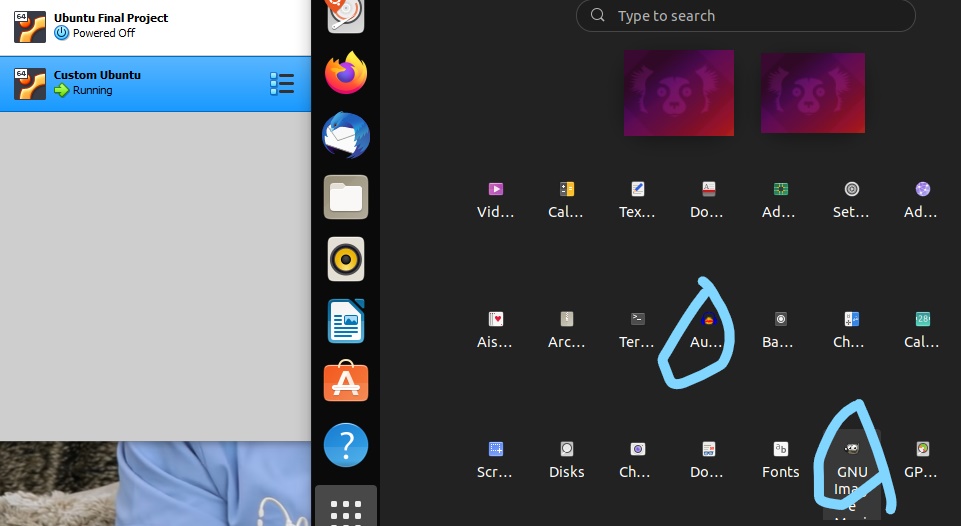961x526 pixels.
Task: Open the Archive Manager app
Action: (566, 330)
